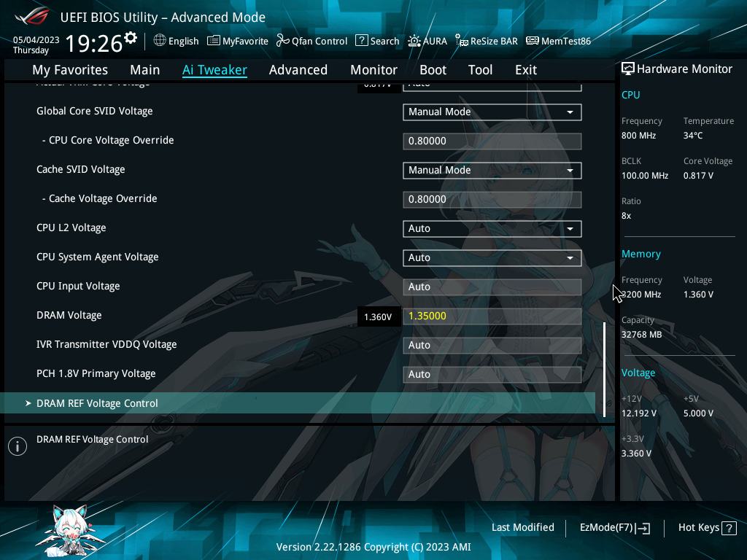Open the Exit tab

coord(526,70)
